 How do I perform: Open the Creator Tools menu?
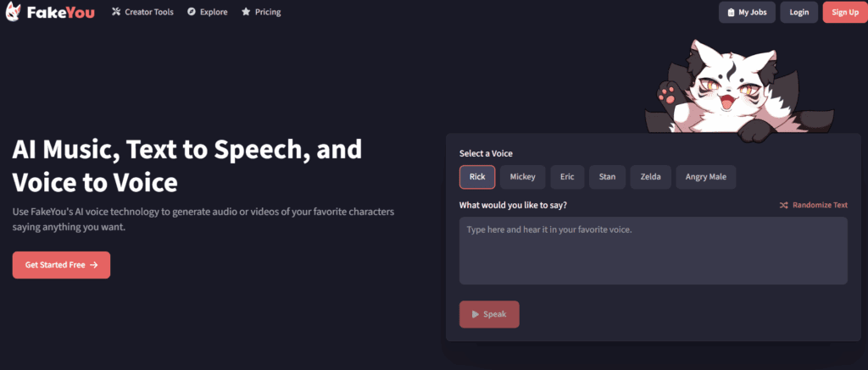click(150, 13)
